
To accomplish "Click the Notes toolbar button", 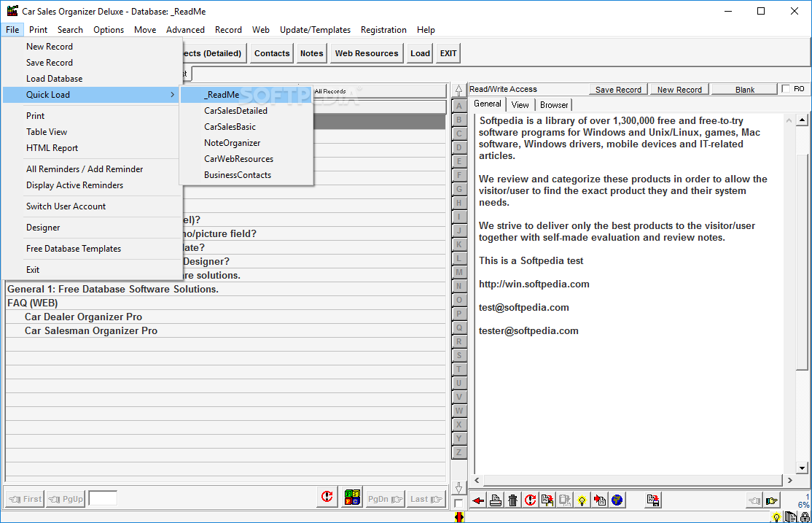I will (x=311, y=53).
